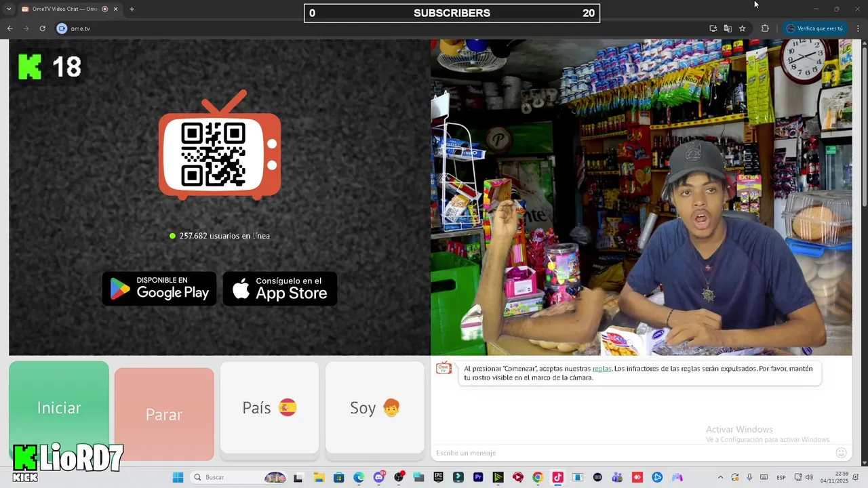The height and width of the screenshot is (488, 868).
Task: Click the App Store download badge
Action: pos(280,289)
